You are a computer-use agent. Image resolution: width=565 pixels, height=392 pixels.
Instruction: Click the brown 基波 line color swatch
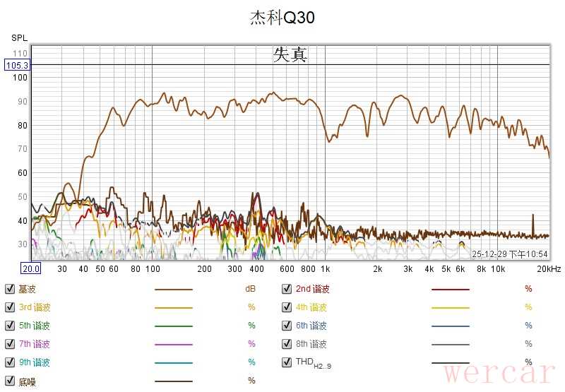pos(173,290)
